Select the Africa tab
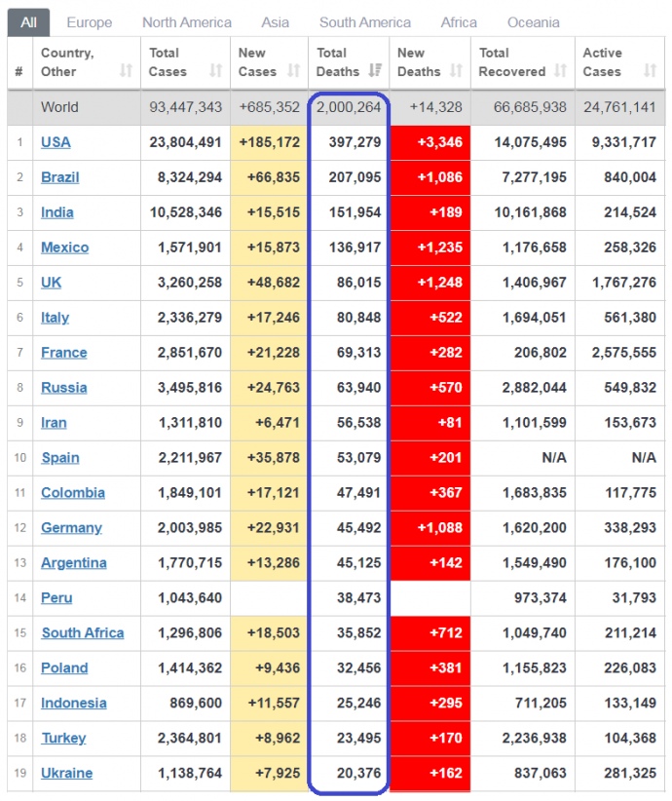672x801 pixels. tap(459, 22)
